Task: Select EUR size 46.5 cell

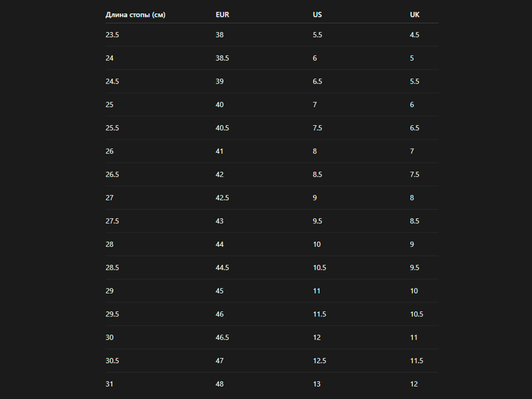Action: (x=222, y=337)
